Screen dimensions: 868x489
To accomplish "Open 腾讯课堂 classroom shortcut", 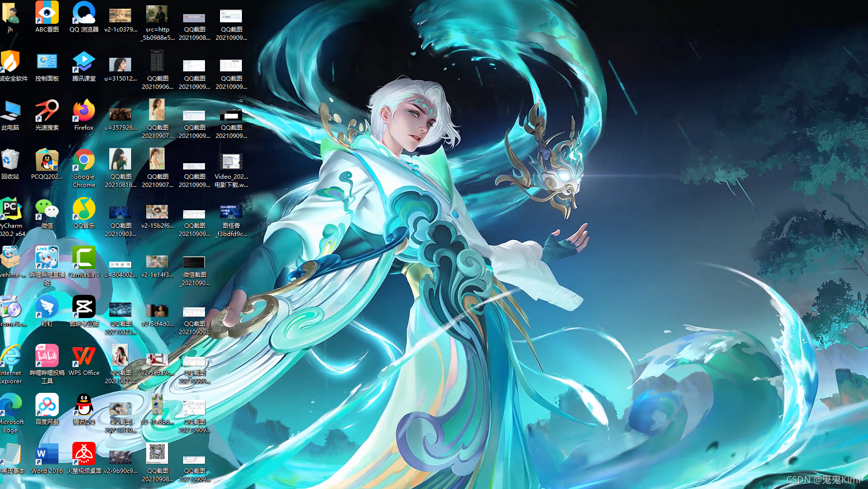I will tap(84, 66).
